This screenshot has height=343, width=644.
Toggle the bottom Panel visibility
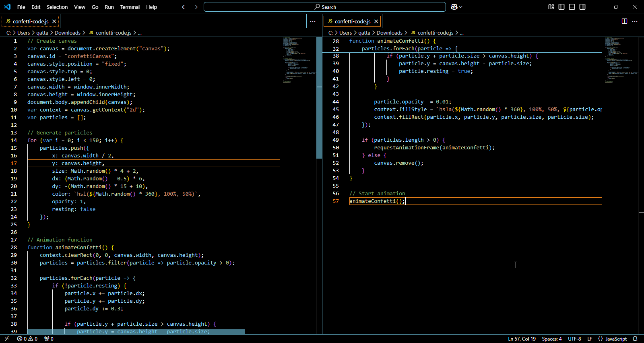(x=572, y=7)
